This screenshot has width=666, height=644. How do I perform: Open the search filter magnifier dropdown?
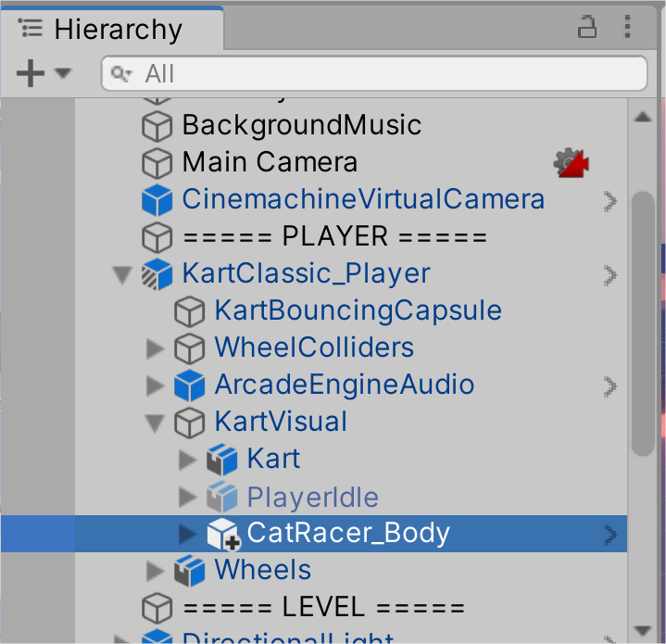click(121, 73)
